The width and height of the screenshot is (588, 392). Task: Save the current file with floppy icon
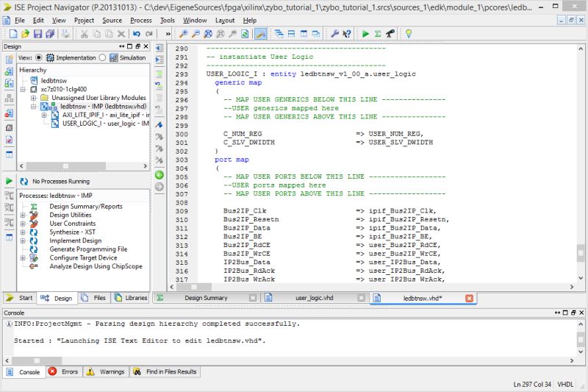[x=37, y=34]
